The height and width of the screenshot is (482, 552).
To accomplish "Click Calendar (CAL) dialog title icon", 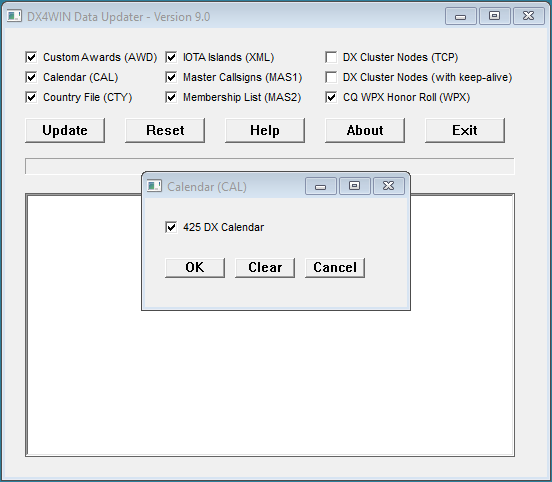I will click(154, 186).
